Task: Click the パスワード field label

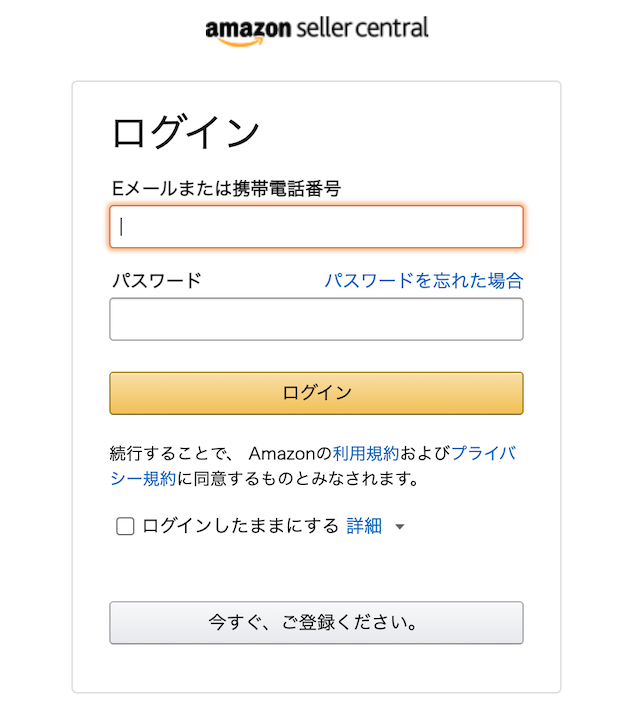Action: click(x=155, y=280)
